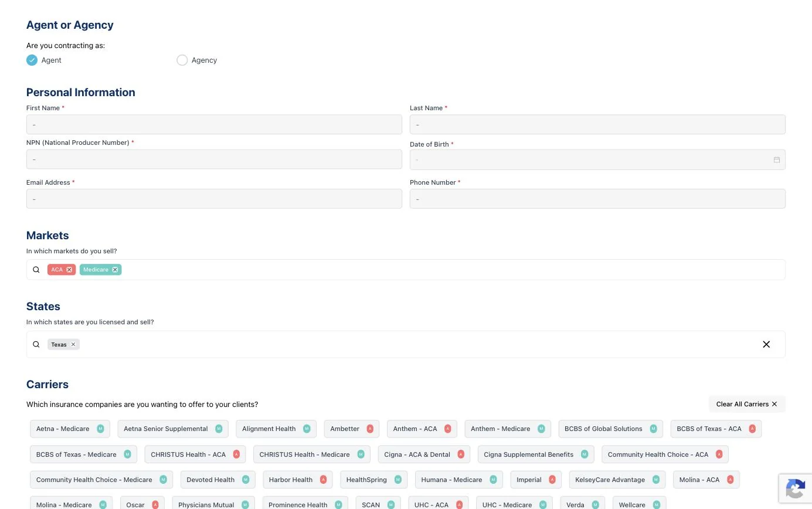Pick the KelseyCare Advantage carrier chip
The width and height of the screenshot is (812, 509).
click(617, 480)
